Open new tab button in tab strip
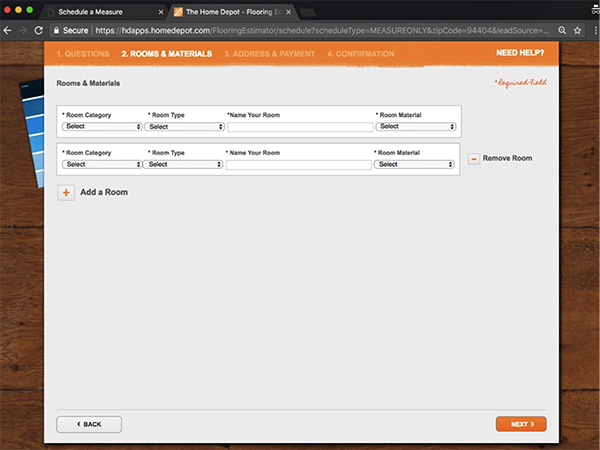The image size is (600, 450). pos(308,13)
